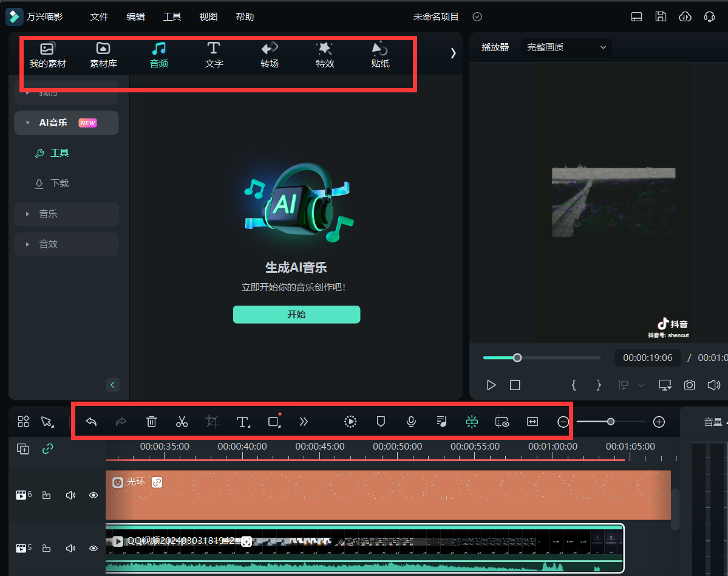
Task: Add a marker with the shield icon
Action: 381,422
